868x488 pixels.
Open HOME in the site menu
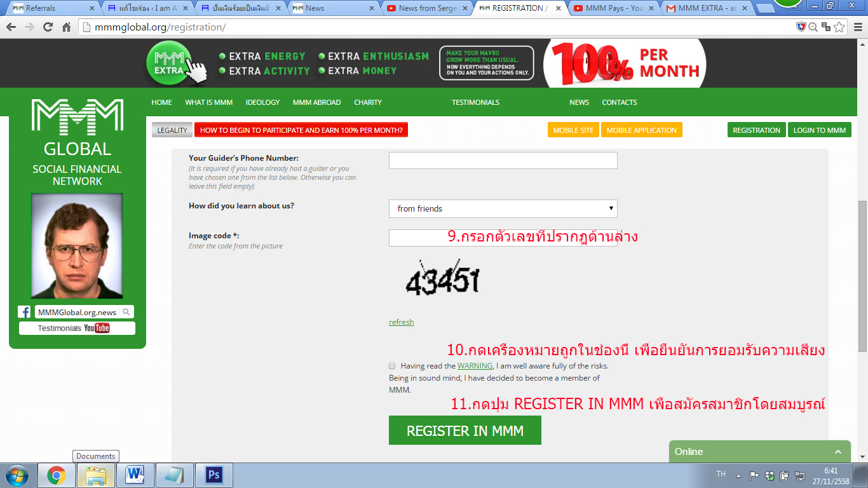click(161, 102)
